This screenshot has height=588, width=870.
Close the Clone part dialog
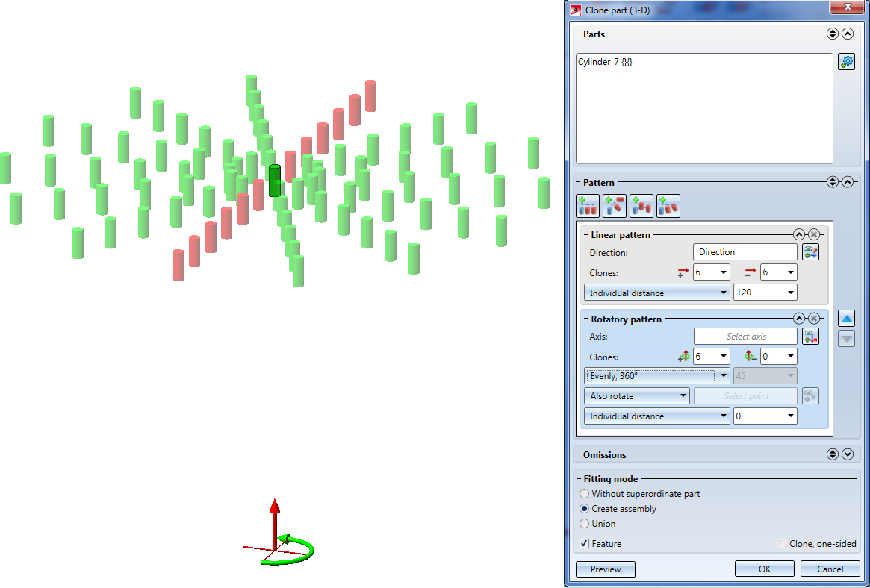(848, 6)
